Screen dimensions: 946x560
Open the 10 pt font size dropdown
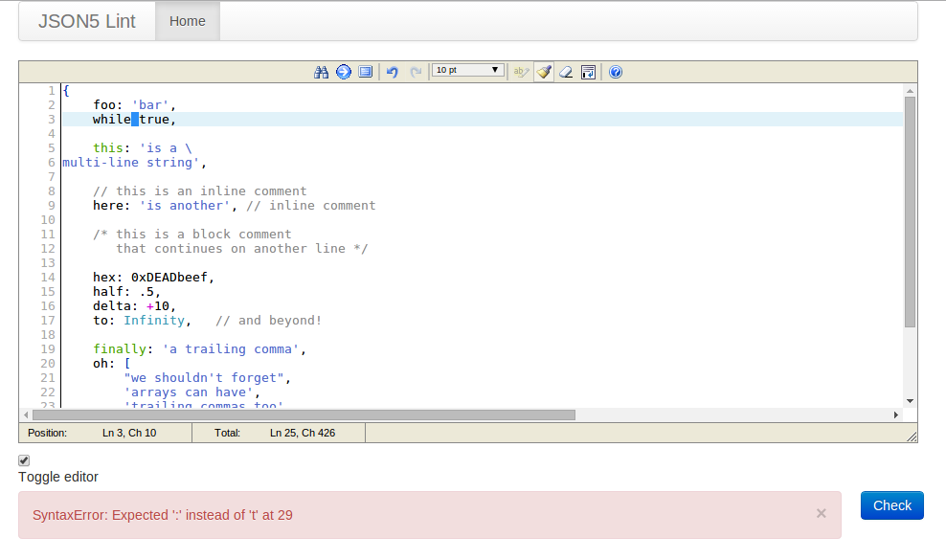(467, 70)
